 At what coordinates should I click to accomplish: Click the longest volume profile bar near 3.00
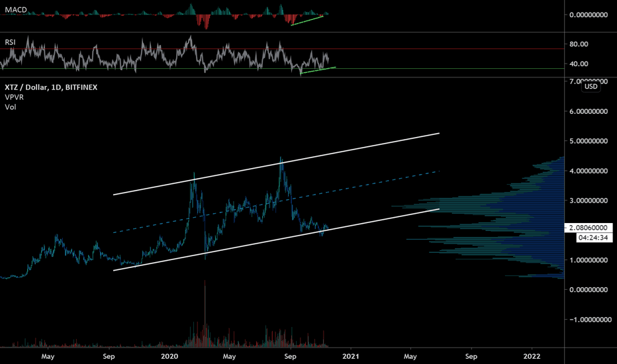478,206
